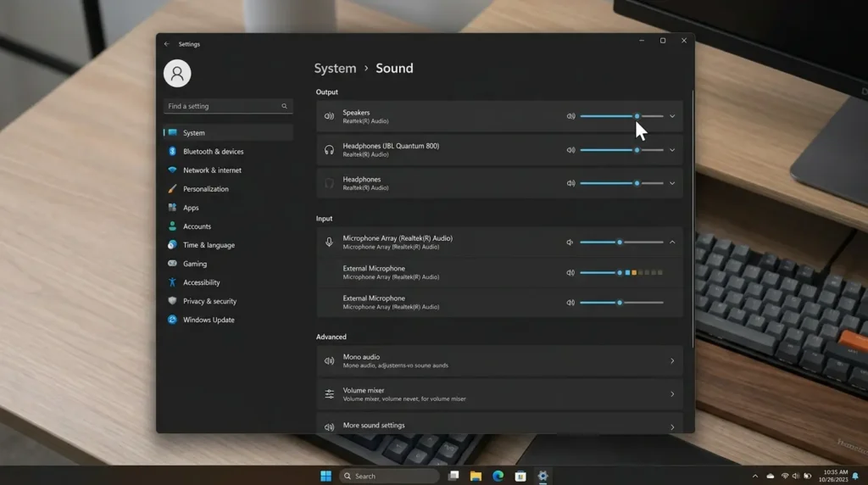The width and height of the screenshot is (868, 485).
Task: Click the System breadcrumb link
Action: click(336, 68)
